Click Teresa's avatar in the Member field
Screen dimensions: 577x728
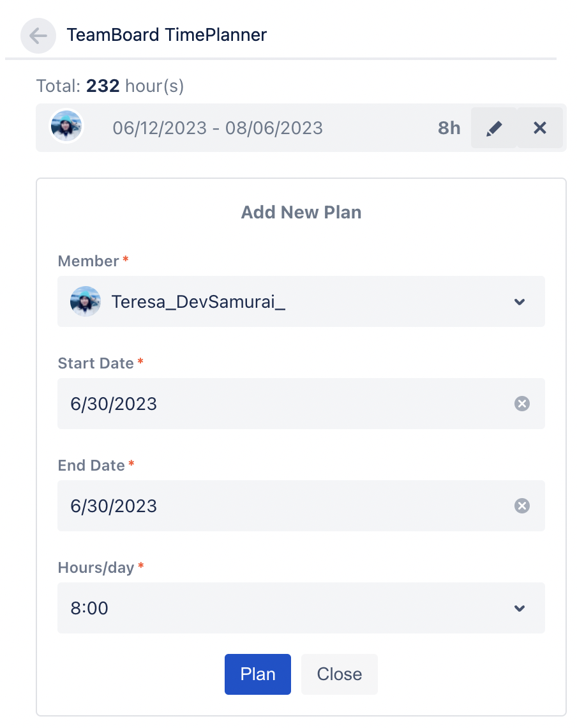point(86,301)
